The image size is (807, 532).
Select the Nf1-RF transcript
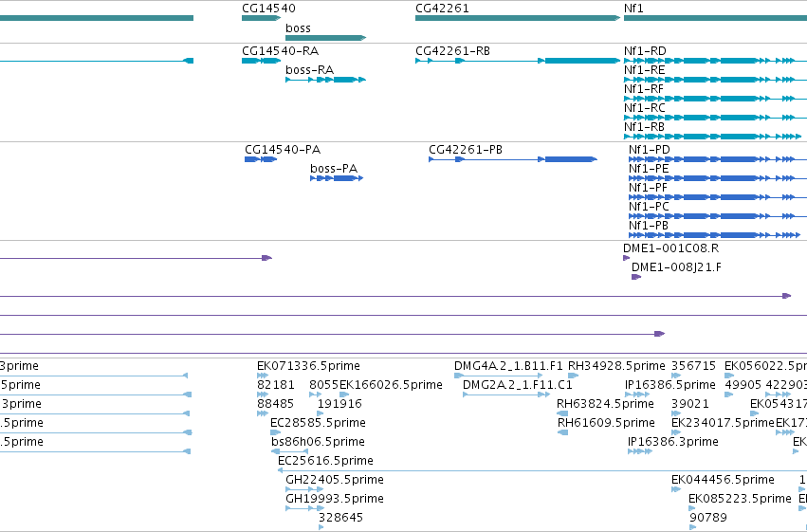tap(715, 99)
